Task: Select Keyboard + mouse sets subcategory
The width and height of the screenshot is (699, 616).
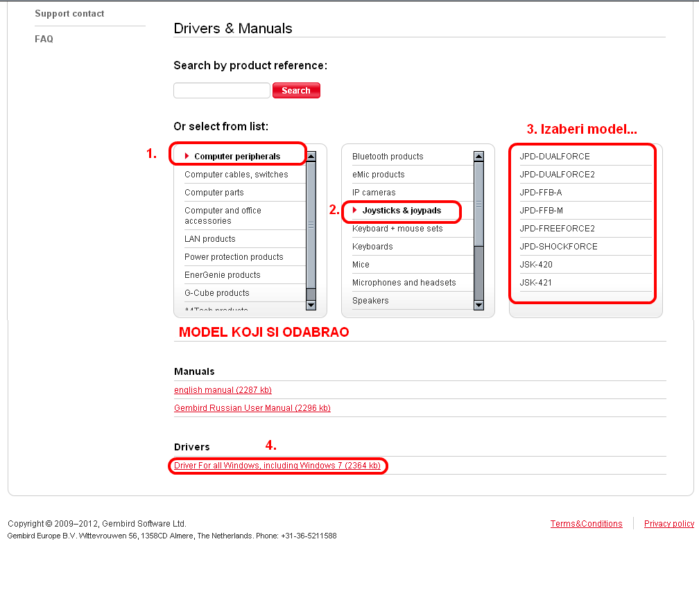Action: pyautogui.click(x=397, y=229)
